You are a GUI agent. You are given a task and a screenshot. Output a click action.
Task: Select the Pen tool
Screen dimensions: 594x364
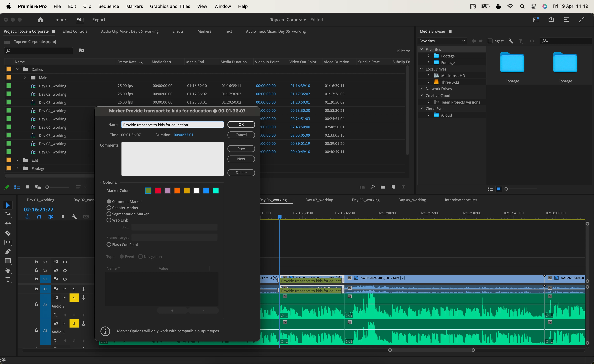8,252
